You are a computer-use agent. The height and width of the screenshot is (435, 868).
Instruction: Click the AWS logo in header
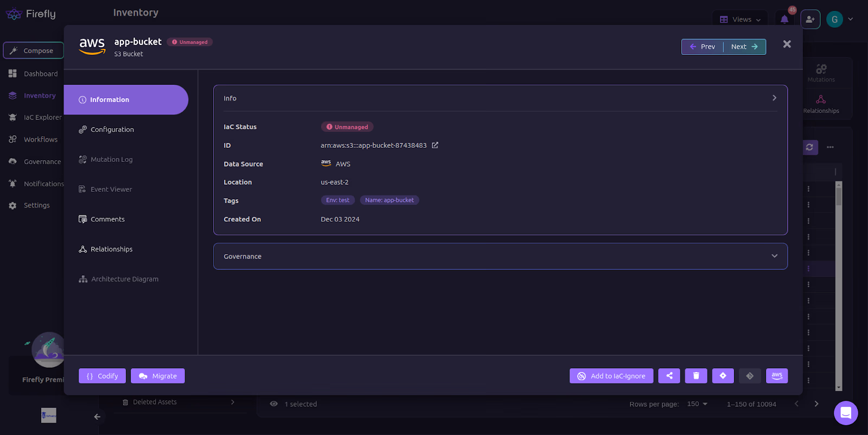[92, 46]
